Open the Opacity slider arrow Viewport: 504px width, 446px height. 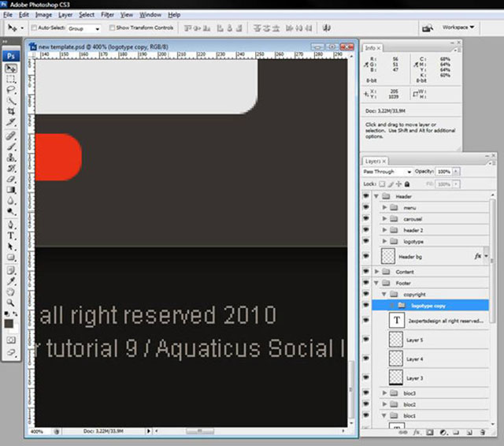point(456,172)
